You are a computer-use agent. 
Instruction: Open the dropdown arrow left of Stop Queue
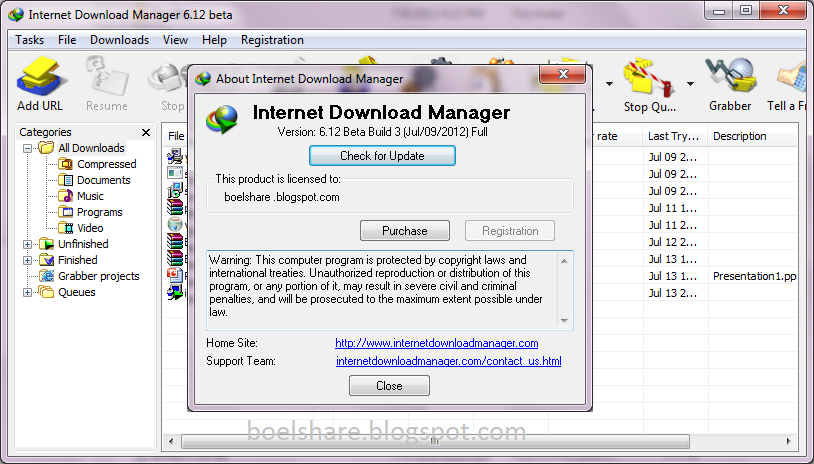point(609,84)
